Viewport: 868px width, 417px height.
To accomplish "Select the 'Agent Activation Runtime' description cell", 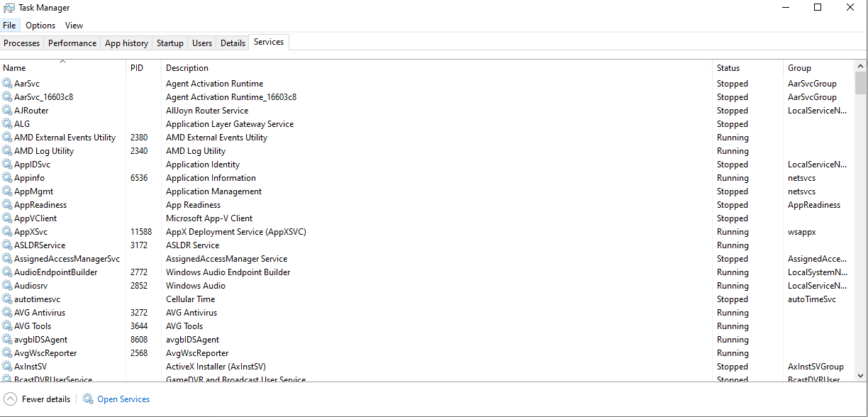I will 214,84.
